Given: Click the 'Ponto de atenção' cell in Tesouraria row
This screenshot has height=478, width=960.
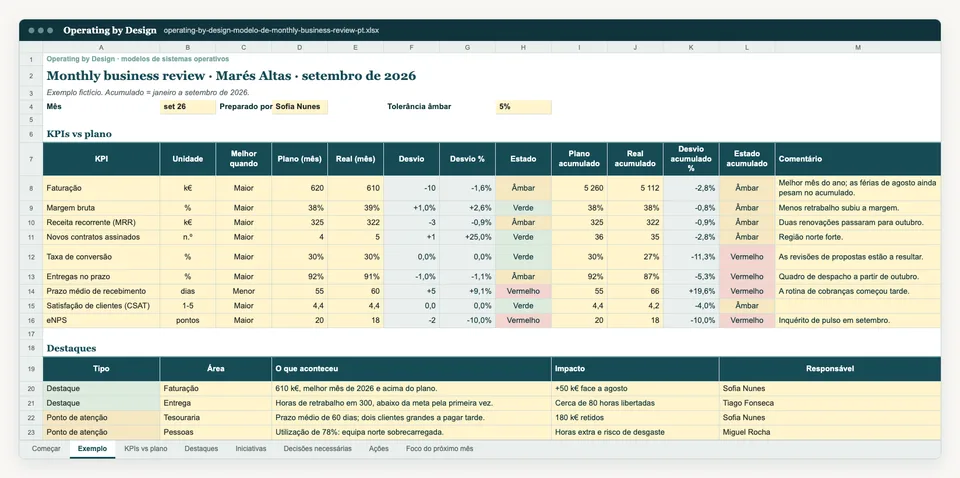Looking at the screenshot, I should pos(101,417).
